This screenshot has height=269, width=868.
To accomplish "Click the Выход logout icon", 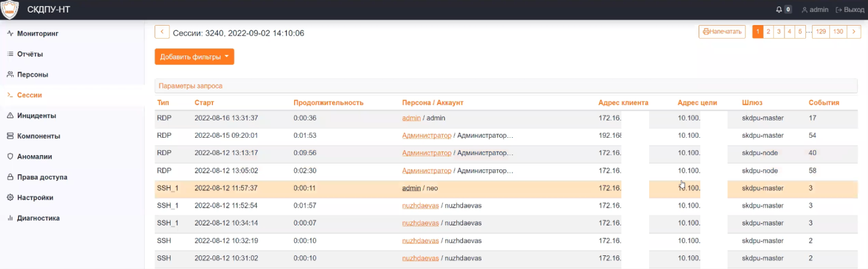I will [839, 10].
